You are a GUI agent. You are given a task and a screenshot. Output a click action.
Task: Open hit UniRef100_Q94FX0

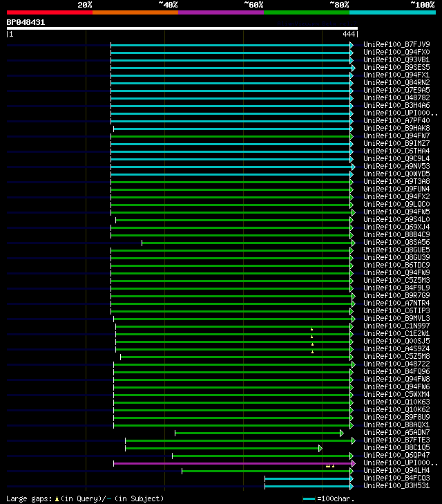coord(396,52)
